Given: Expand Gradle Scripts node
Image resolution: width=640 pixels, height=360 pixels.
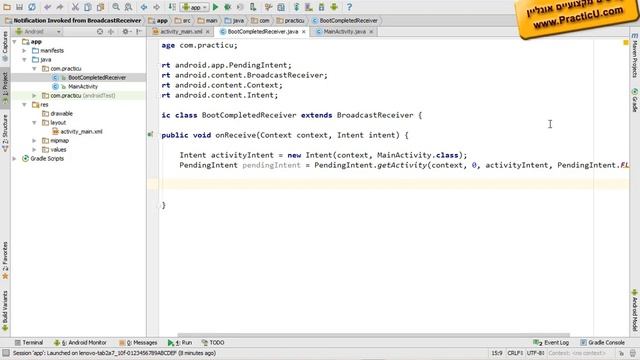Looking at the screenshot, I should [15, 158].
